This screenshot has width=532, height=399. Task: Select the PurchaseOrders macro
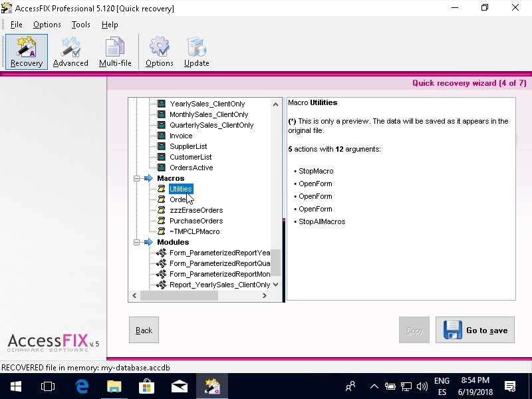[196, 221]
